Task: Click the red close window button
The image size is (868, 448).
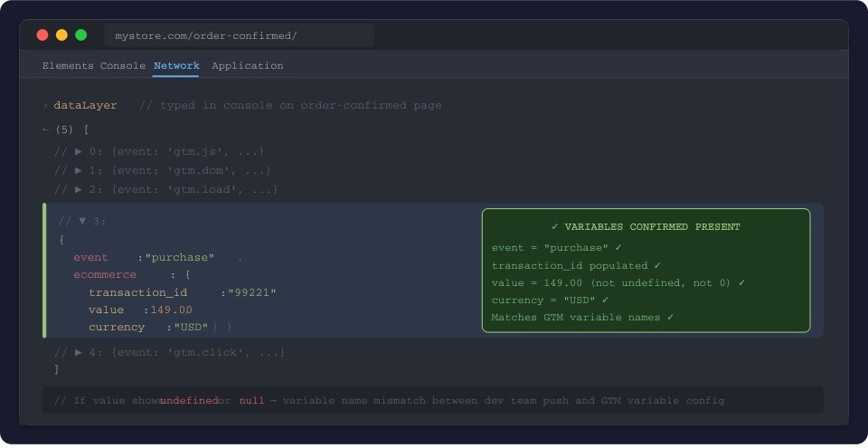Action: 42,35
